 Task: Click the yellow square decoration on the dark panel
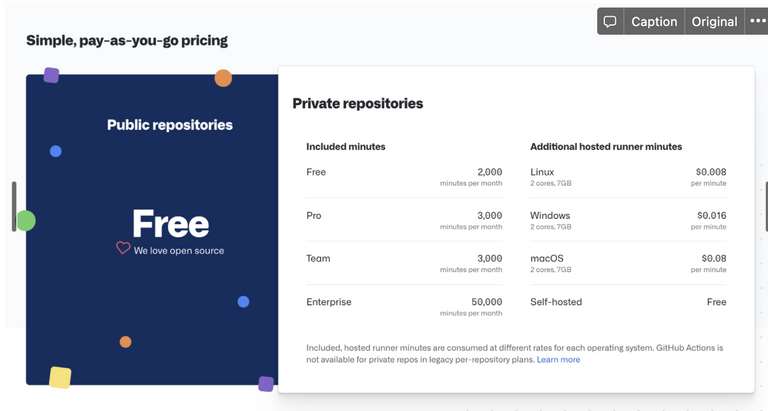(60, 377)
